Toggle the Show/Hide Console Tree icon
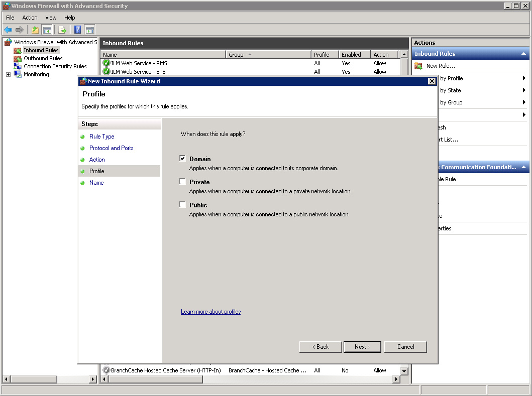Image resolution: width=532 pixels, height=396 pixels. [x=47, y=30]
